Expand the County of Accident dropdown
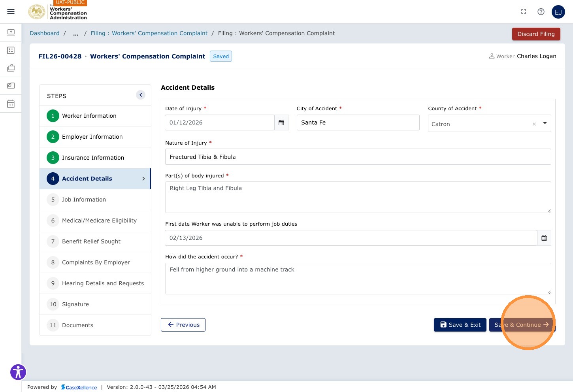Screen dimensions: 573x392 [x=545, y=123]
